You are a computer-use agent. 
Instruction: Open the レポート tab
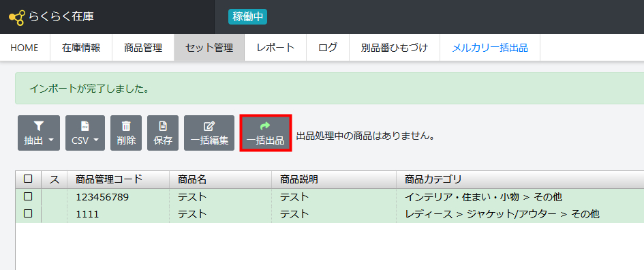pos(275,48)
